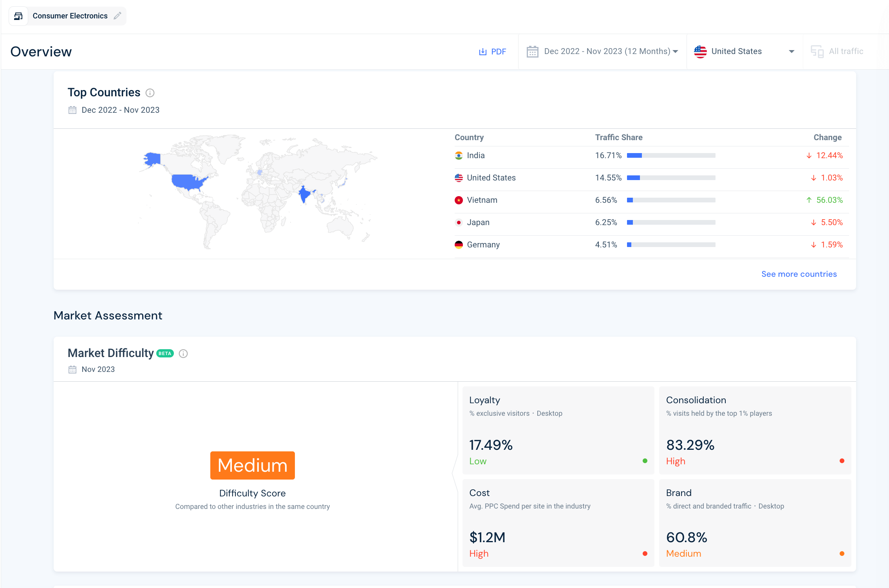Screen dimensions: 889x588
Task: Click the Top Countries info icon
Action: pos(150,93)
